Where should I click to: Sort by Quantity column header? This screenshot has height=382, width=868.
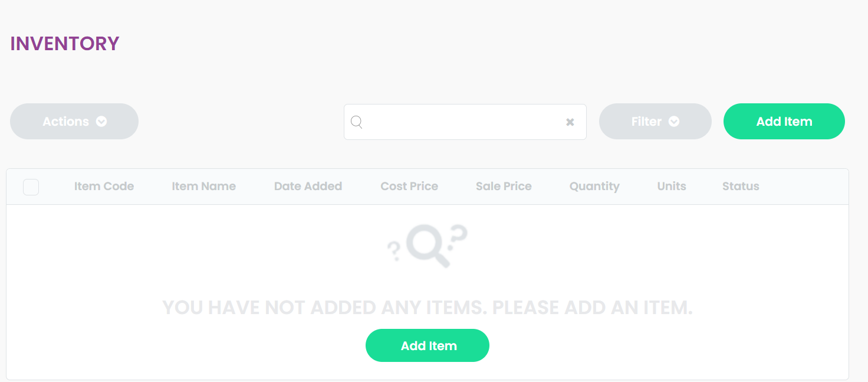click(x=594, y=187)
